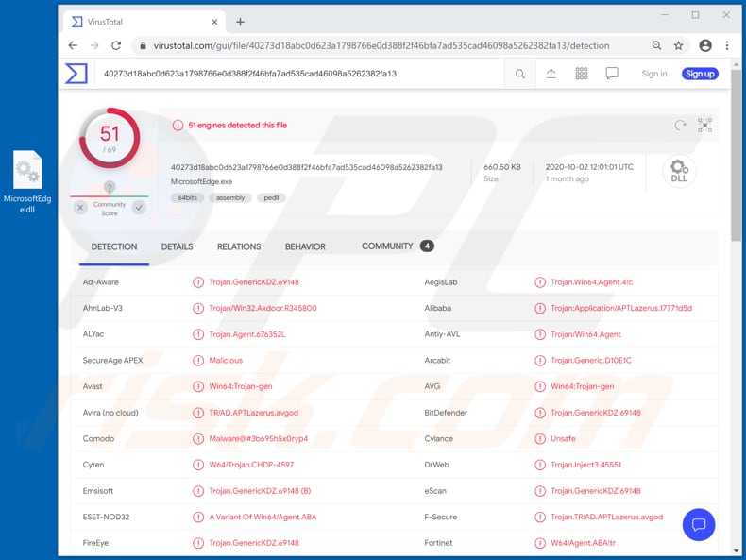Click Avast Win64:Trojan-gen result
Viewport: 746px width, 560px height.
tap(240, 386)
